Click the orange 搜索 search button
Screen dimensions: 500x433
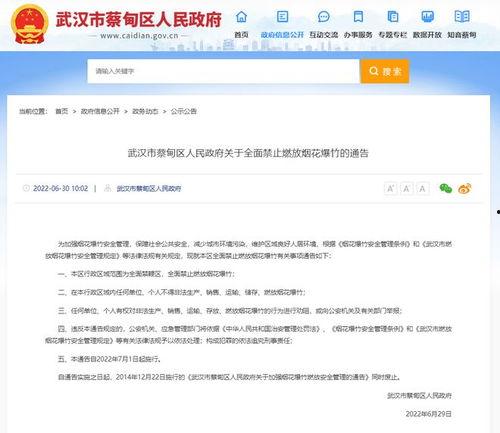pyautogui.click(x=385, y=71)
